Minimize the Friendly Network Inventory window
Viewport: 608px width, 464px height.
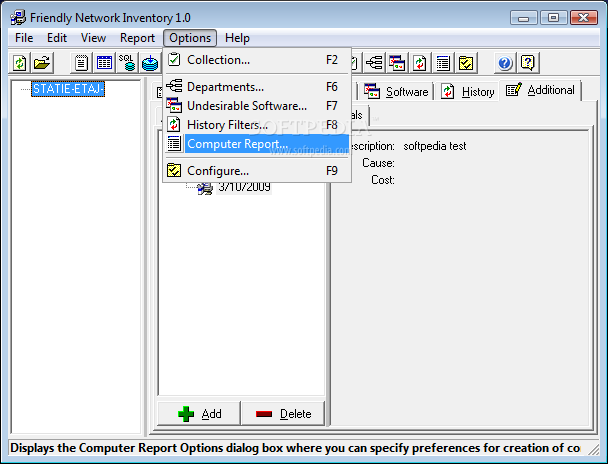coord(523,18)
